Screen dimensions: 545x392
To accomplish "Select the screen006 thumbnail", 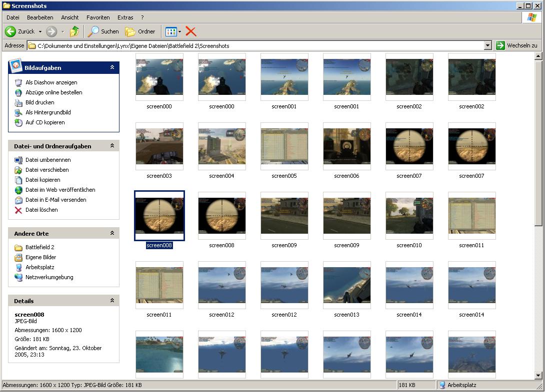I will point(347,146).
